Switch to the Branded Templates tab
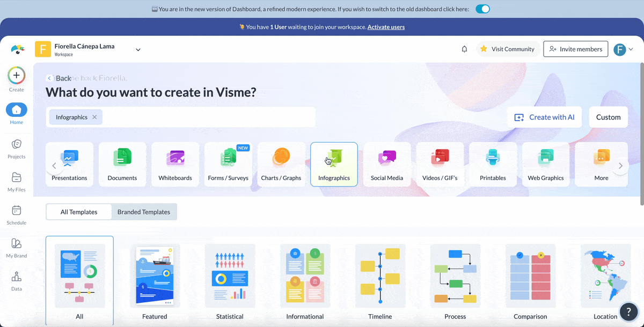Image resolution: width=644 pixels, height=327 pixels. pos(144,212)
